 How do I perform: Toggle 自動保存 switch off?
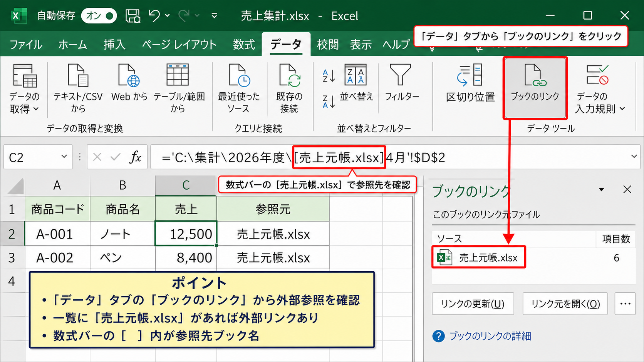pyautogui.click(x=99, y=16)
